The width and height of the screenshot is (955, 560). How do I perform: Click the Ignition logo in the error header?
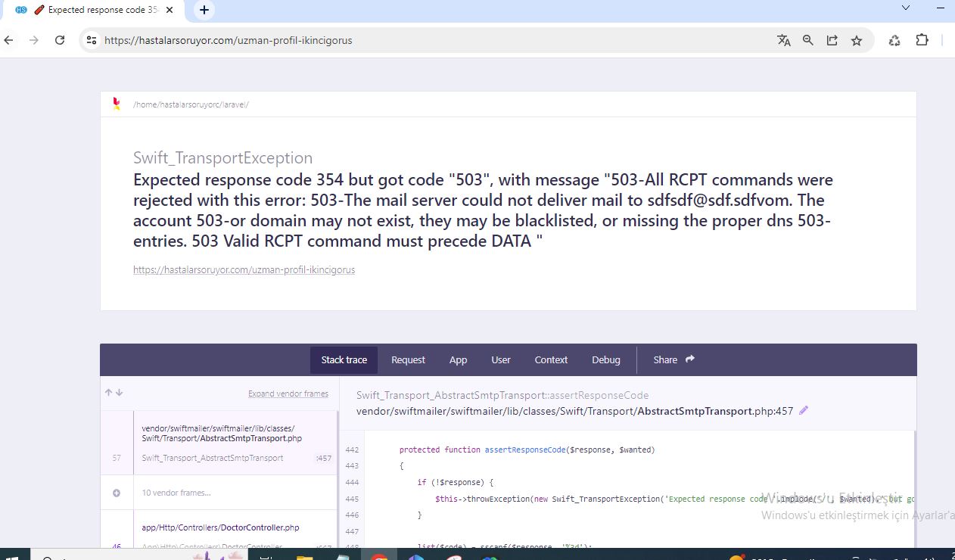[x=116, y=104]
